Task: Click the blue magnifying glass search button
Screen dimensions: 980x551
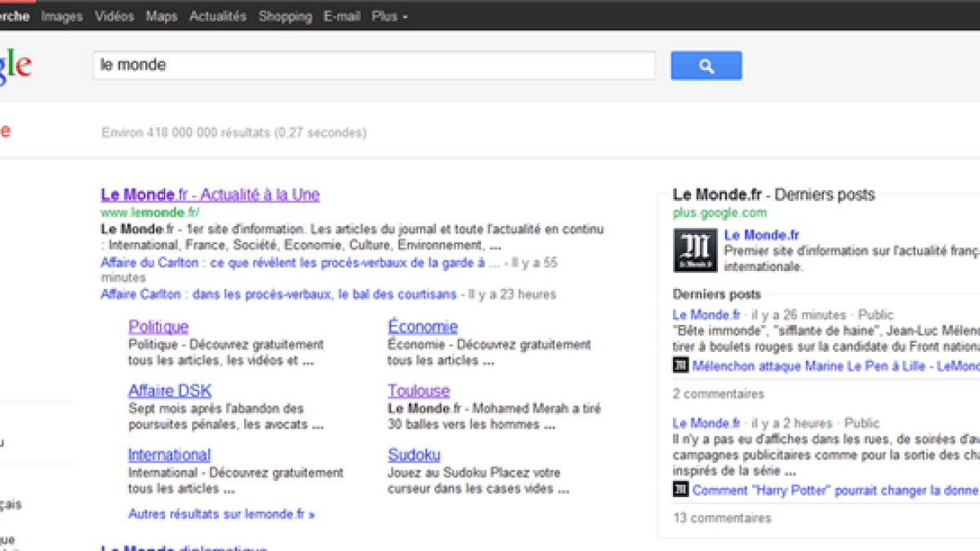Action: click(x=706, y=66)
